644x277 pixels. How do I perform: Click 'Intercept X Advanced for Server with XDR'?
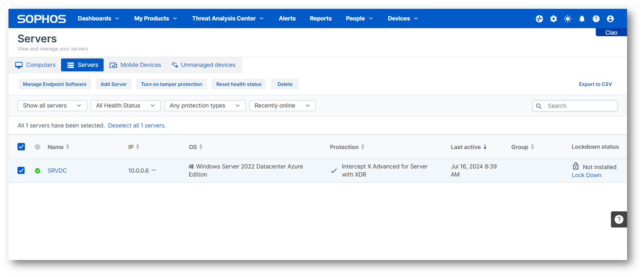(385, 171)
